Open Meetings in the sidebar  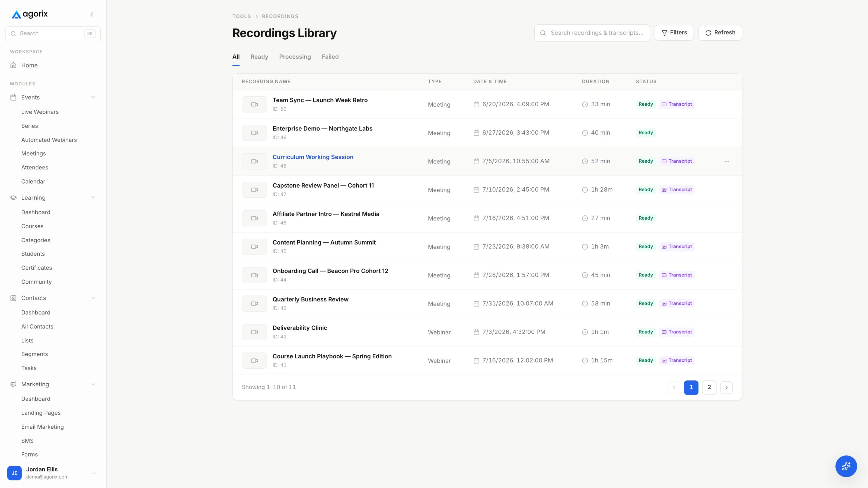pos(33,153)
